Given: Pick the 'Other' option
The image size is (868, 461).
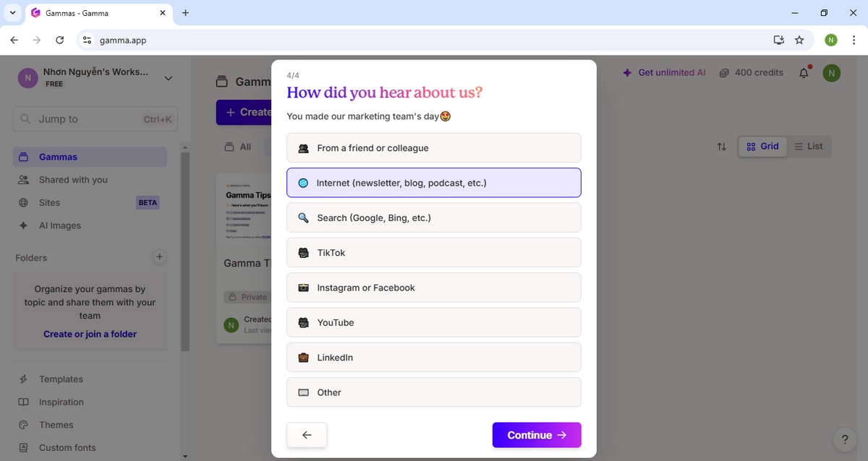Looking at the screenshot, I should 433,392.
